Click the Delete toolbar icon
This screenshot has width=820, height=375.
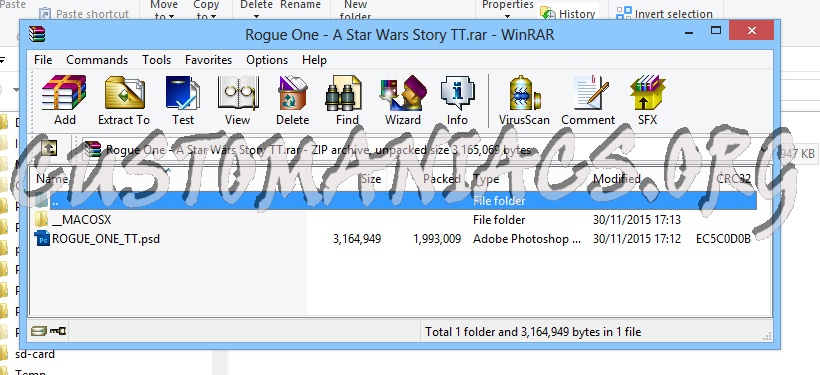[x=292, y=100]
